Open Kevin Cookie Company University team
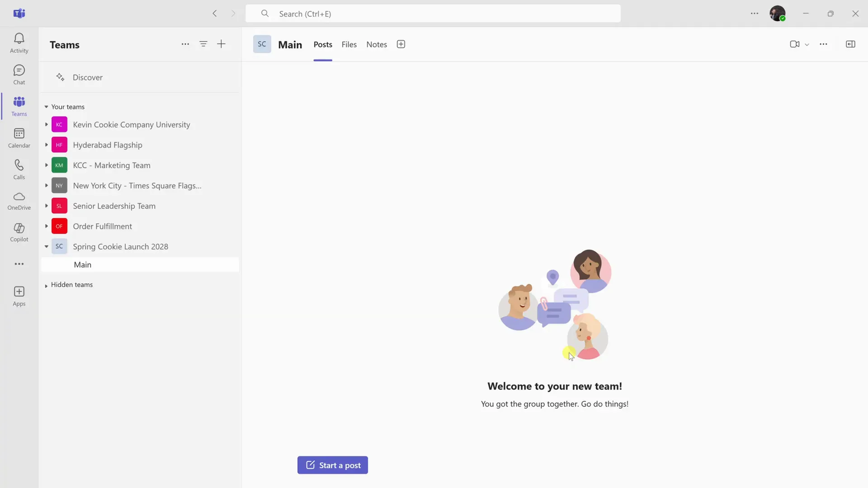Screen dimensions: 868x488 coord(132,125)
